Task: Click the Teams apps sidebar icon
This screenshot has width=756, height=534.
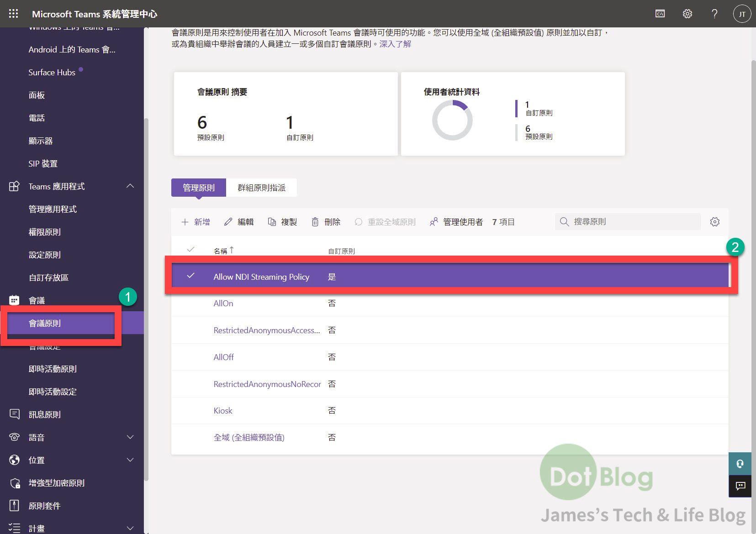Action: (x=14, y=186)
